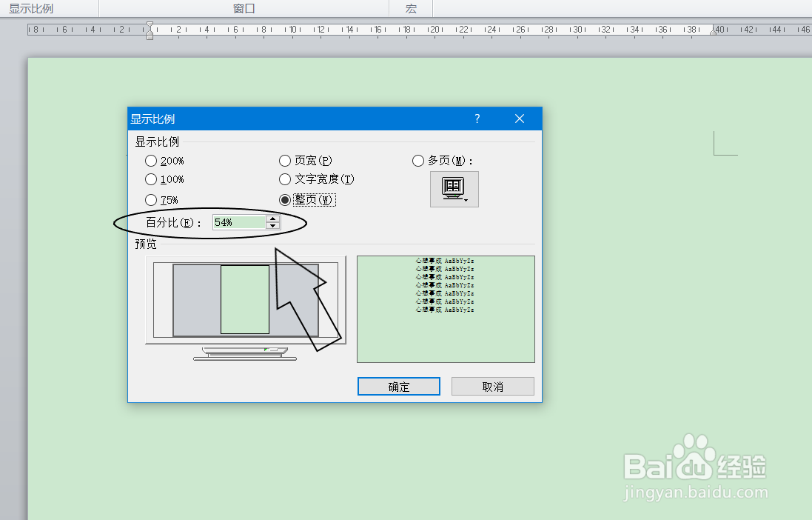Increase percentage with the up spinner arrow
The width and height of the screenshot is (812, 520).
[x=273, y=219]
